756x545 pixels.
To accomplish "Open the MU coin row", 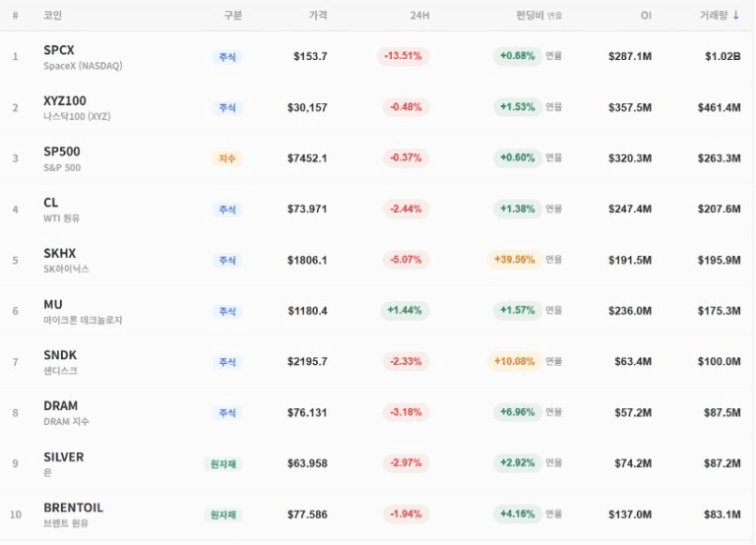I will (x=376, y=311).
